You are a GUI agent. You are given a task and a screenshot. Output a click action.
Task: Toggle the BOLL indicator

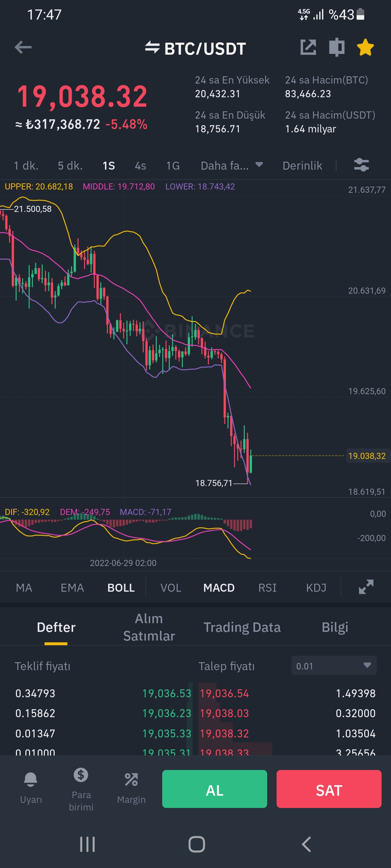click(x=121, y=588)
